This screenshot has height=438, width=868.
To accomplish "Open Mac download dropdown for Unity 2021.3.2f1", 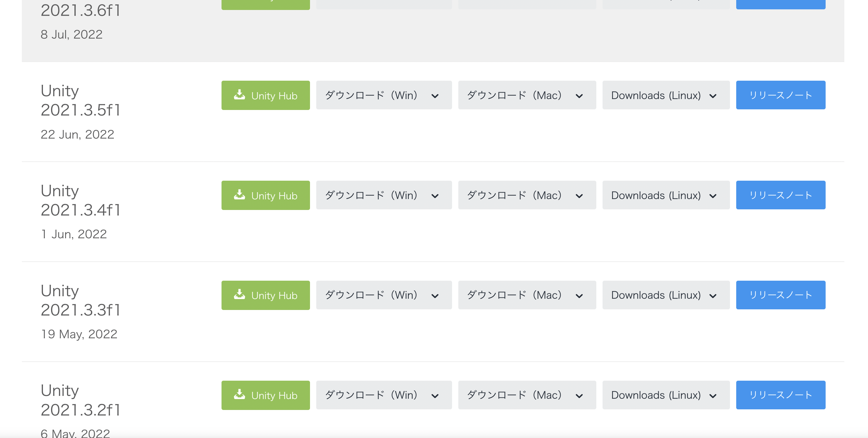I will click(x=527, y=395).
